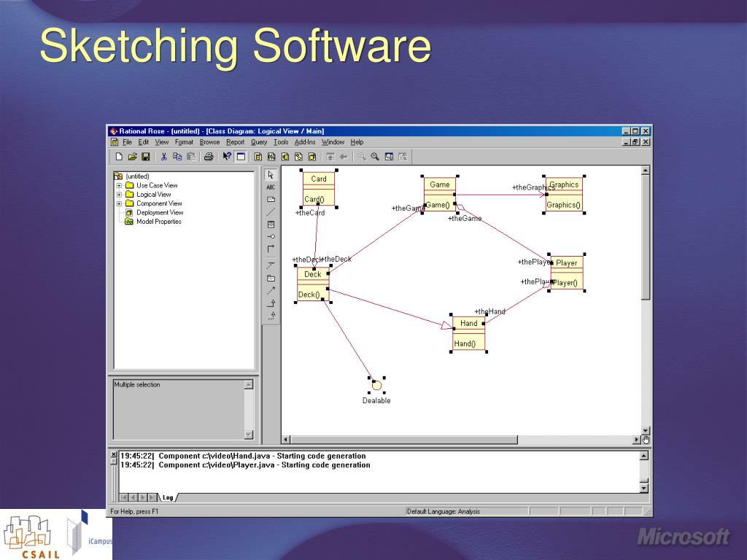
Task: Click the Browse Class Diagram icon
Action: pos(258,157)
